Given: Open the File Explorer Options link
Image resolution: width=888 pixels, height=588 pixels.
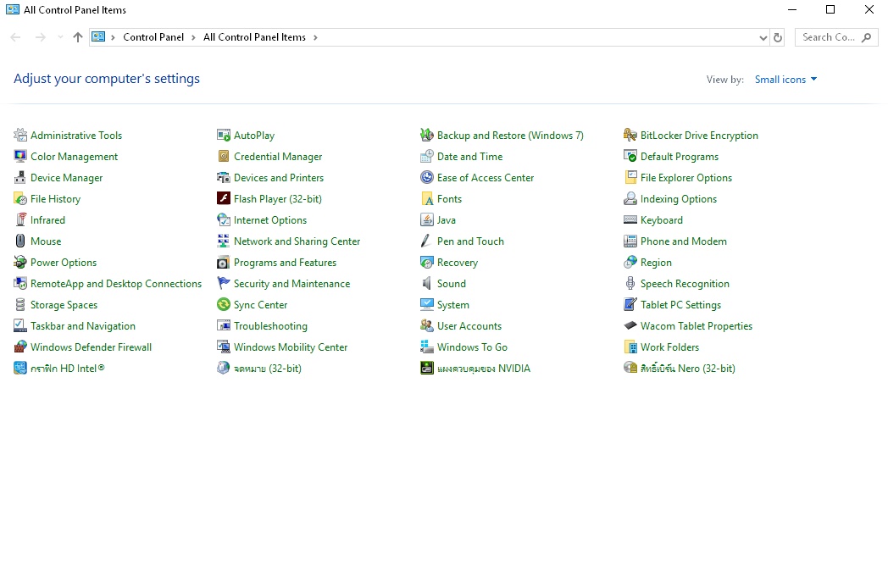Looking at the screenshot, I should click(x=685, y=177).
